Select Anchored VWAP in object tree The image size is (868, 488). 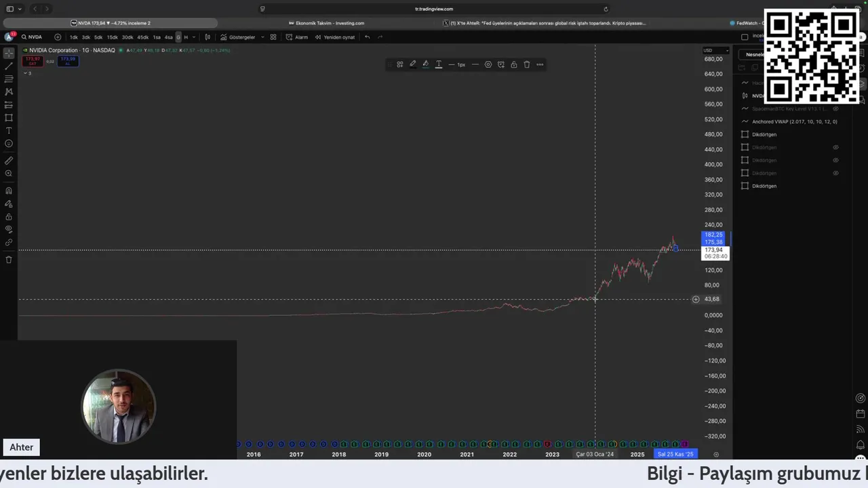tap(794, 122)
